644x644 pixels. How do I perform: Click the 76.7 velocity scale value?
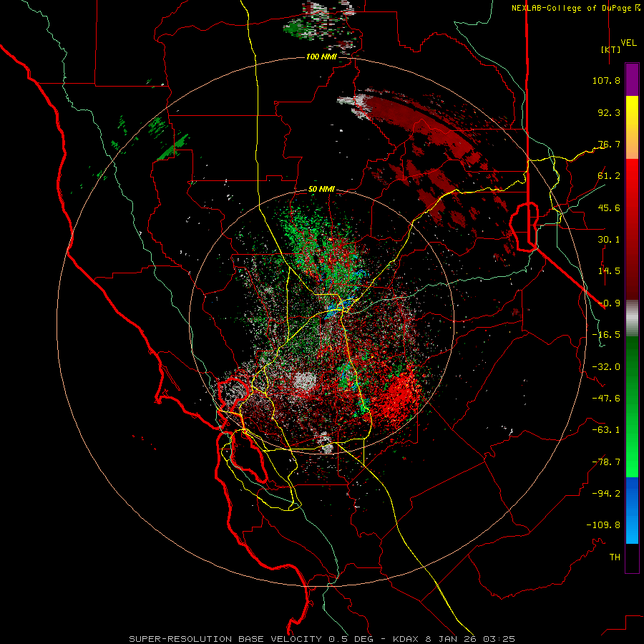[609, 144]
